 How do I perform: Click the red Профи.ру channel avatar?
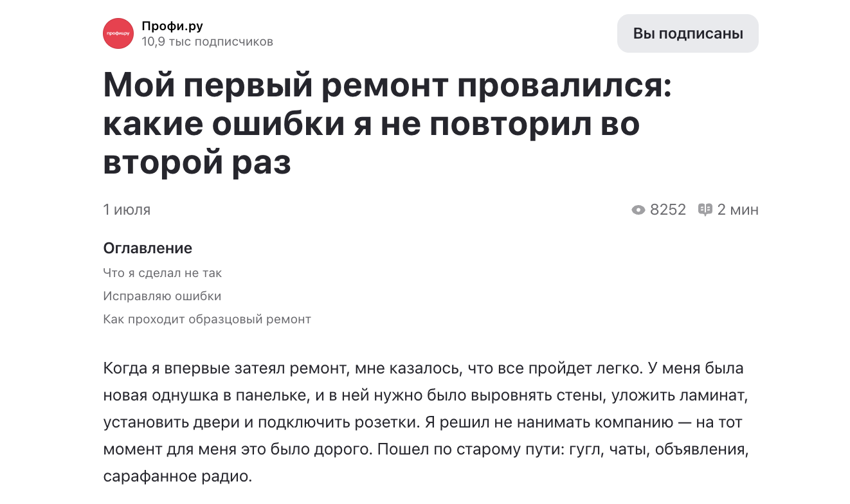click(x=118, y=33)
